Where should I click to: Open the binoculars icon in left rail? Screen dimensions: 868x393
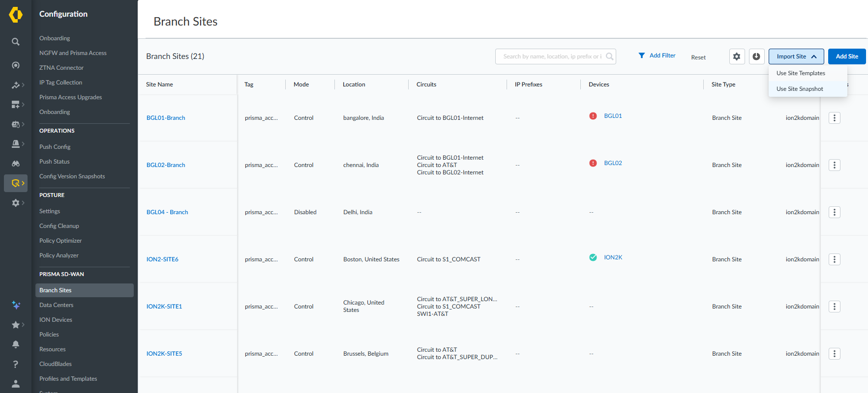pos(16,164)
